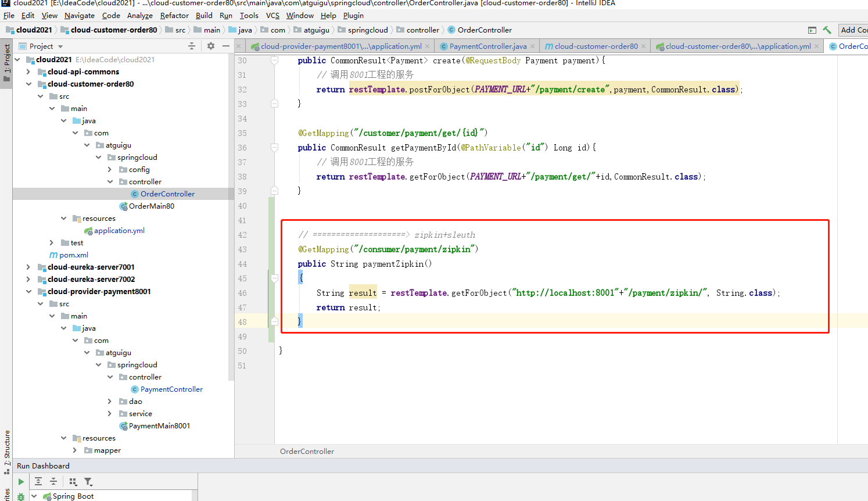Expand the test folder
This screenshot has height=501, width=868.
[x=52, y=242]
